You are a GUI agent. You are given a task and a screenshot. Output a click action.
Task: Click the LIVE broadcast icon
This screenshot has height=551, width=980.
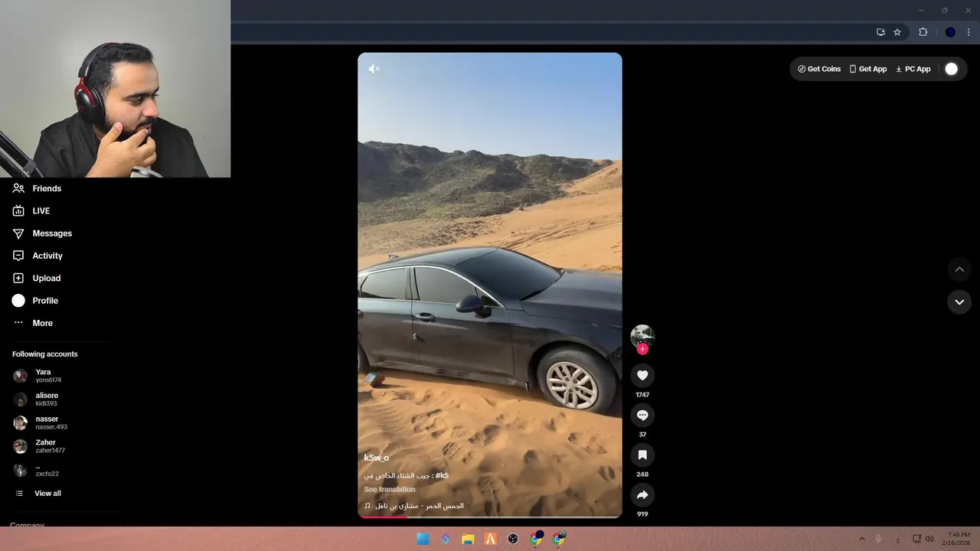(x=18, y=210)
